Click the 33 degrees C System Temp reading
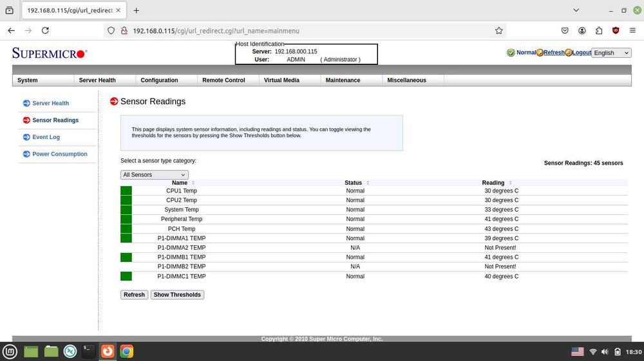 (501, 210)
